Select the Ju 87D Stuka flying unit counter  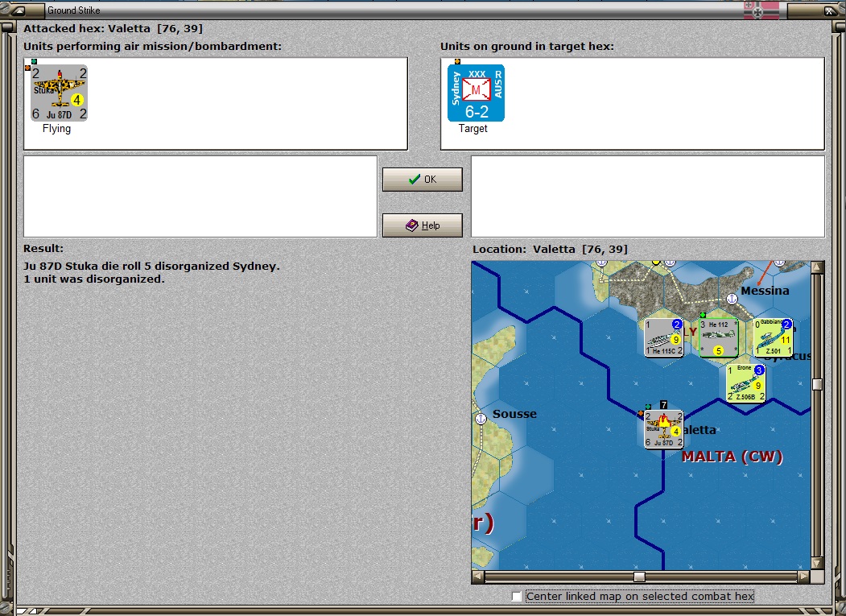tap(59, 93)
